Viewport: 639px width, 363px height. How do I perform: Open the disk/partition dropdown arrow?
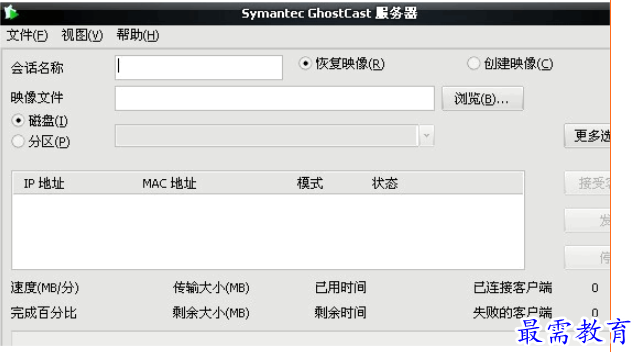(x=427, y=136)
